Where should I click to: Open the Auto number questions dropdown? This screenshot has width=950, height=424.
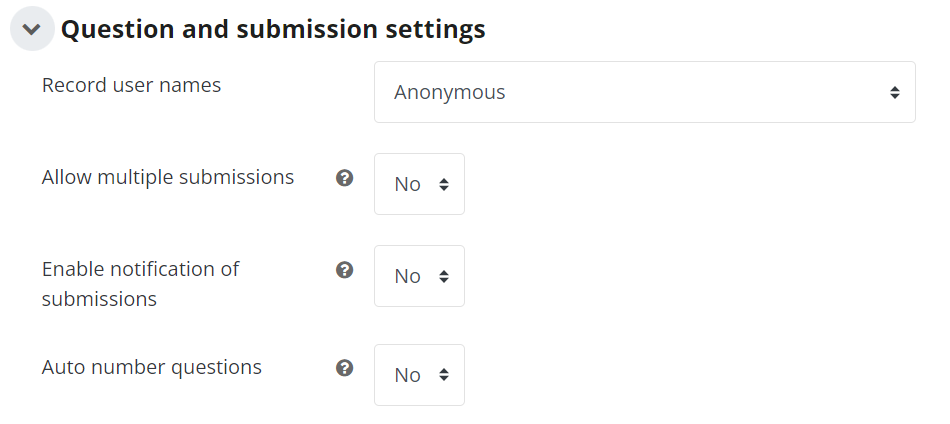pos(419,375)
